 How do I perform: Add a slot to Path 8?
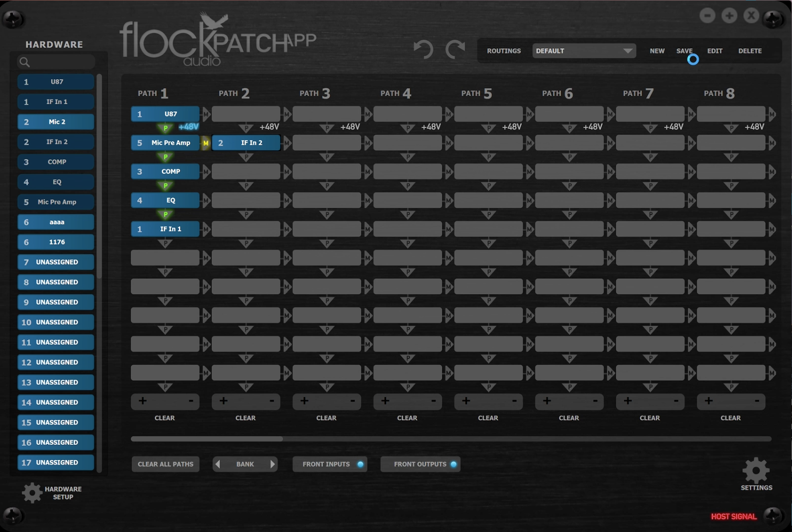[709, 401]
